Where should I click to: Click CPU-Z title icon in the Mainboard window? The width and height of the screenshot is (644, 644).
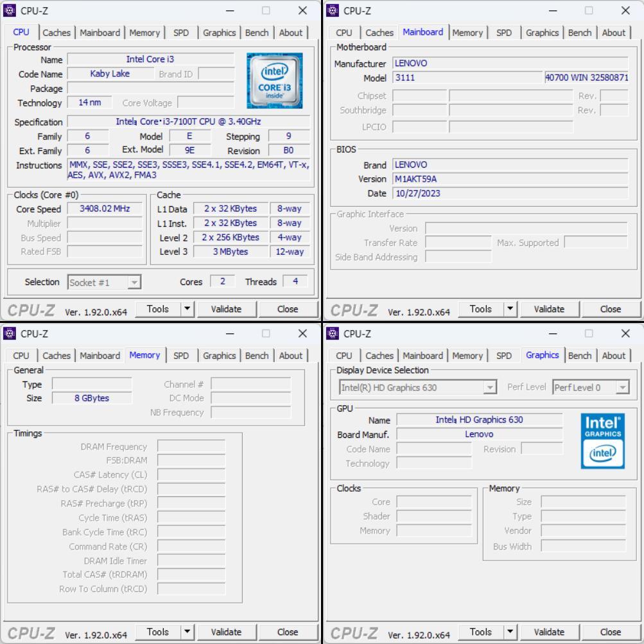click(x=333, y=10)
